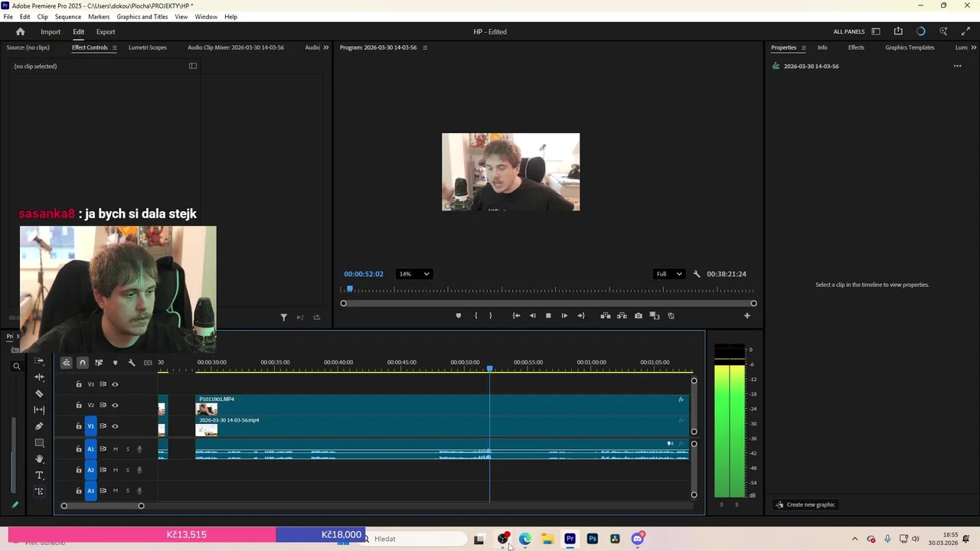
Task: Select the Slip tool
Action: pyautogui.click(x=39, y=410)
